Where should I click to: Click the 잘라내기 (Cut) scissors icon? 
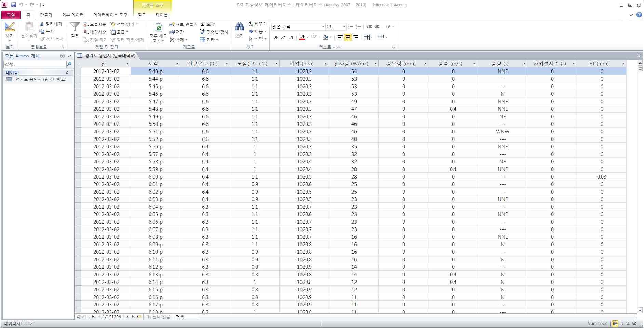pyautogui.click(x=42, y=24)
